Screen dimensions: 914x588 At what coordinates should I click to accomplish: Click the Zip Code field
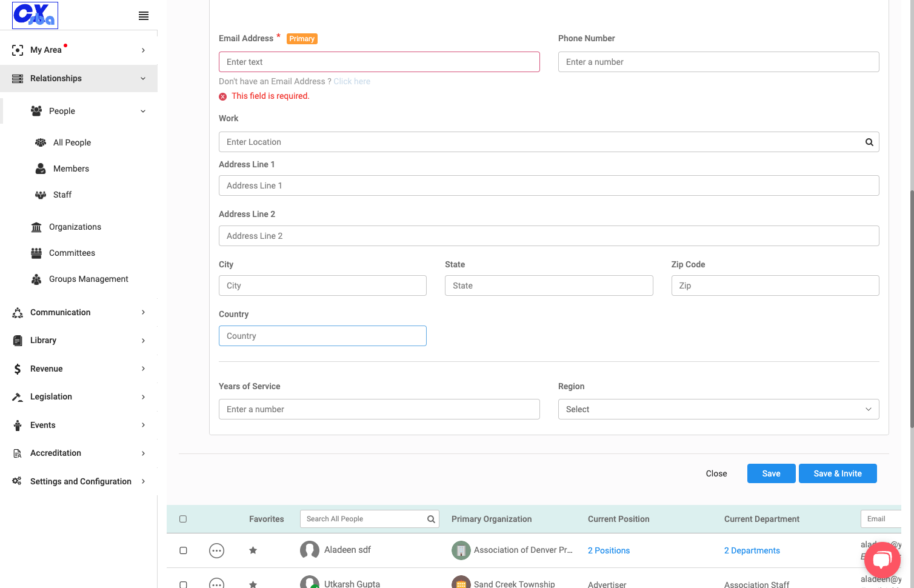click(x=775, y=286)
